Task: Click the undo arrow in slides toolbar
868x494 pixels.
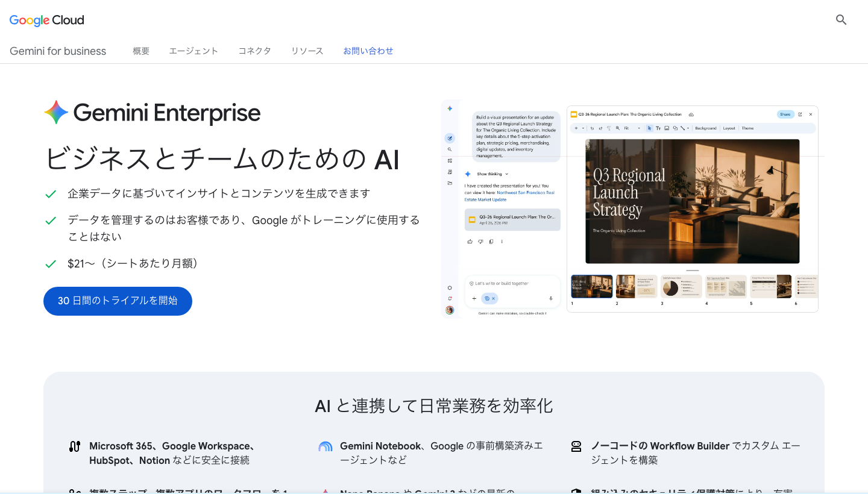Action: coord(592,128)
